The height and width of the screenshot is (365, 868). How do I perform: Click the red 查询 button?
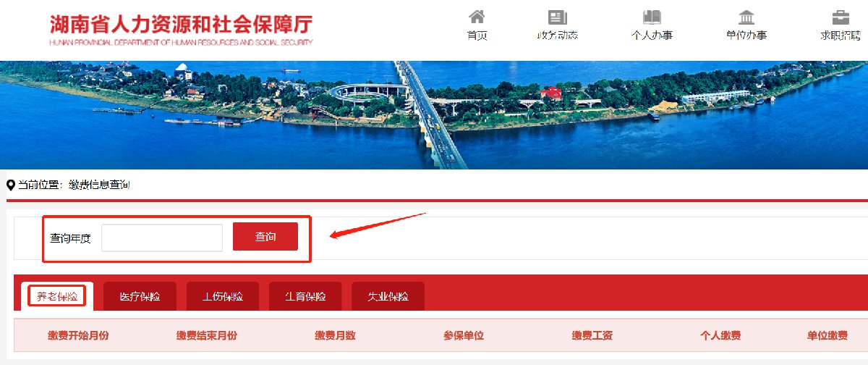click(x=265, y=237)
